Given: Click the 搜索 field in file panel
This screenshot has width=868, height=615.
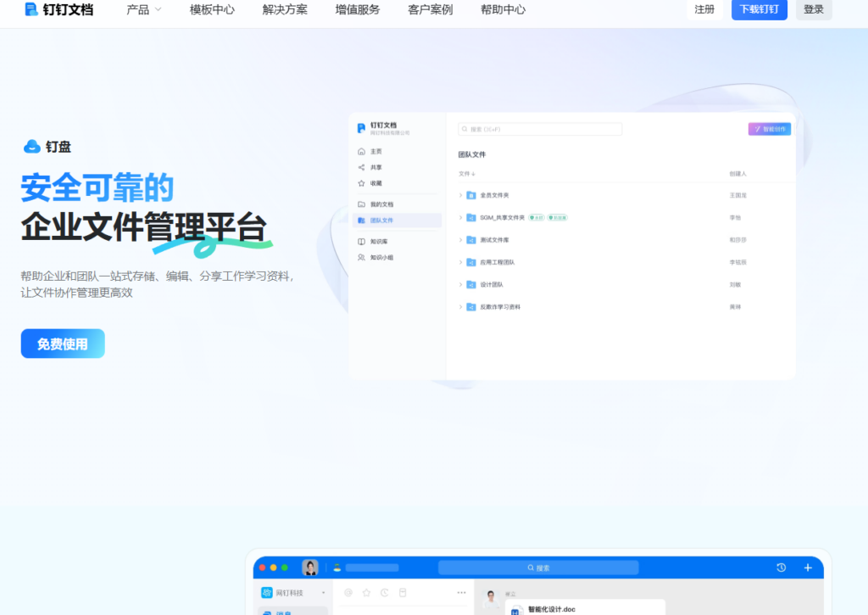Looking at the screenshot, I should tap(540, 129).
